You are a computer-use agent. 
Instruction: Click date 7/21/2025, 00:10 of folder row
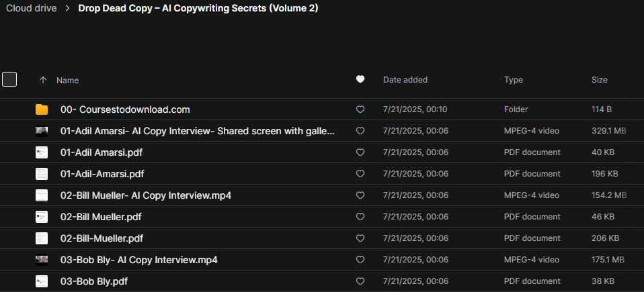coord(415,109)
